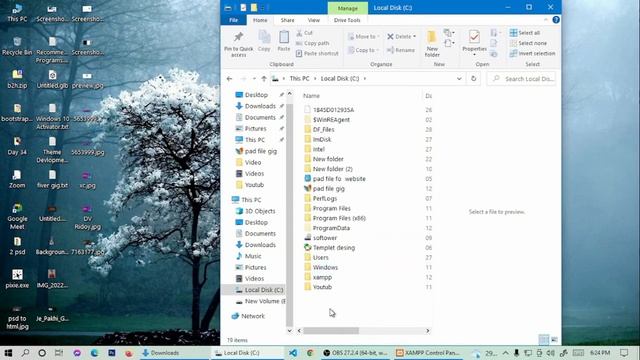Click the Rename button
The height and width of the screenshot is (360, 640).
click(x=401, y=50)
